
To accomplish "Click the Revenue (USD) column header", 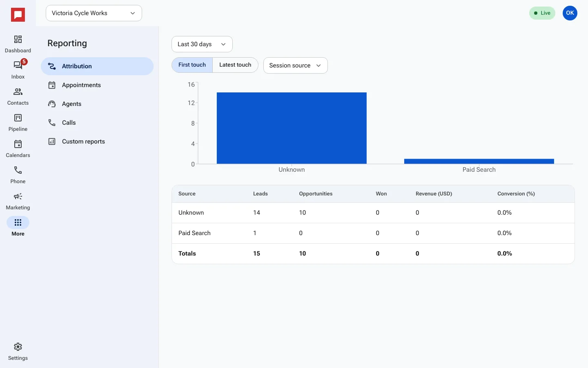I will tap(434, 194).
